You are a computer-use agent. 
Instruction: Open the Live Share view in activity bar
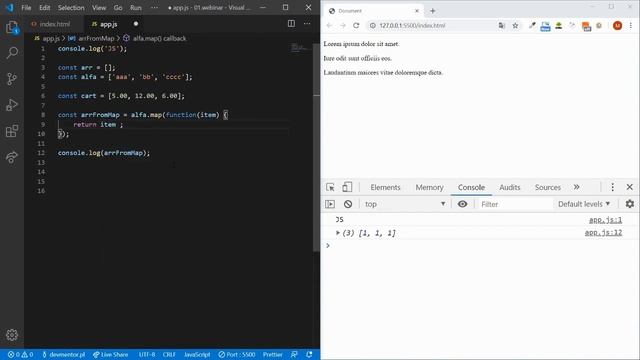pyautogui.click(x=12, y=157)
